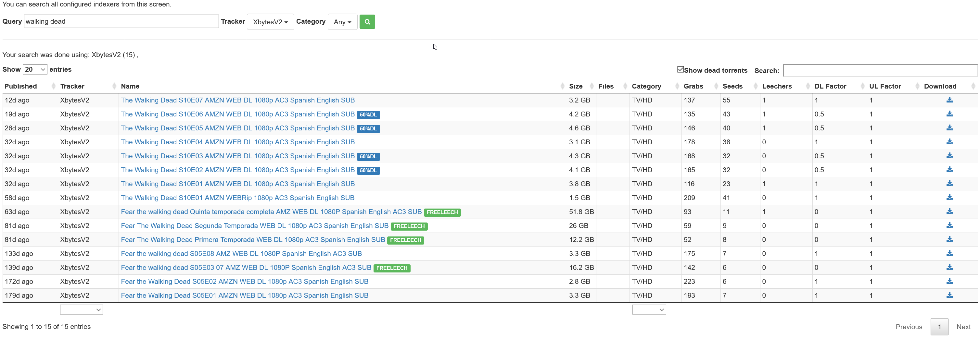The width and height of the screenshot is (980, 337).
Task: Toggle sorting on the Published column
Action: [20, 86]
